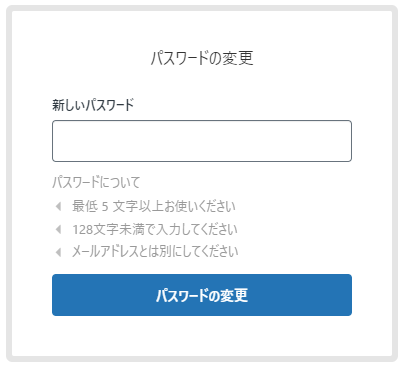This screenshot has width=401, height=368.
Task: Select the パスワードの変更 page heading
Action: pos(202,58)
